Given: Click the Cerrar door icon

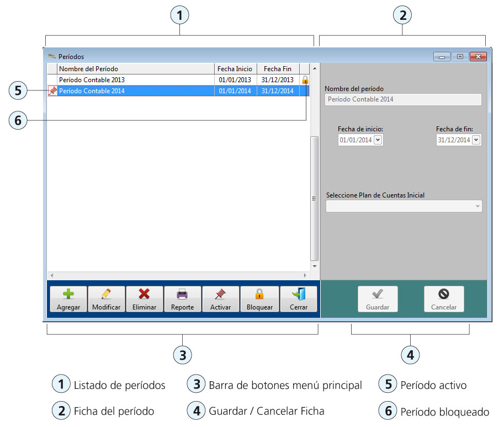Looking at the screenshot, I should click(298, 293).
